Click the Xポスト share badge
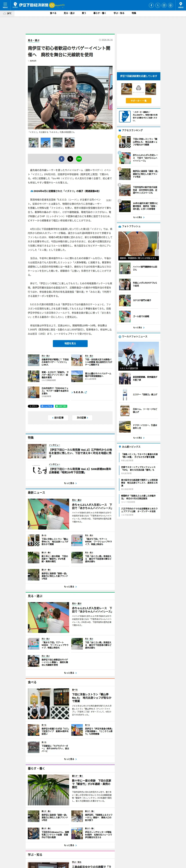186x868 pixels. pos(33,406)
